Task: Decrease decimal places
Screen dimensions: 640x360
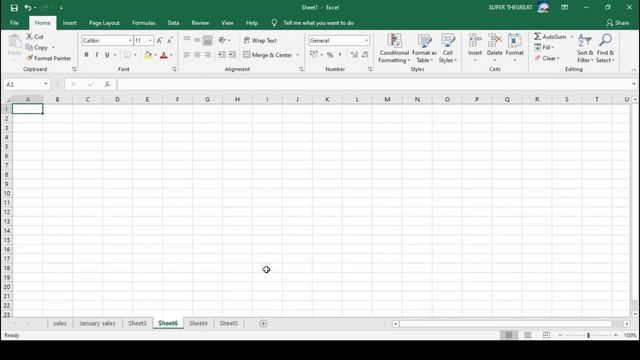Action: (364, 55)
